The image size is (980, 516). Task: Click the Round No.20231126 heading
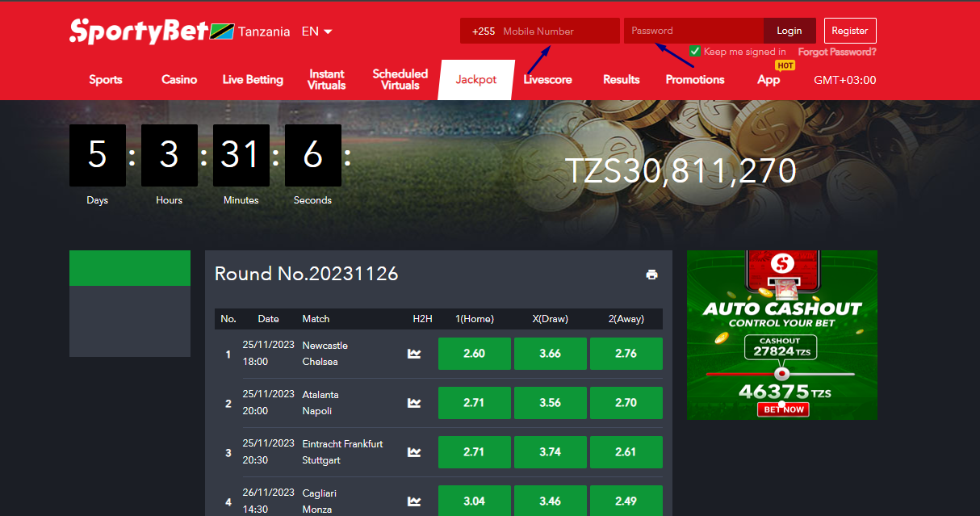[307, 274]
